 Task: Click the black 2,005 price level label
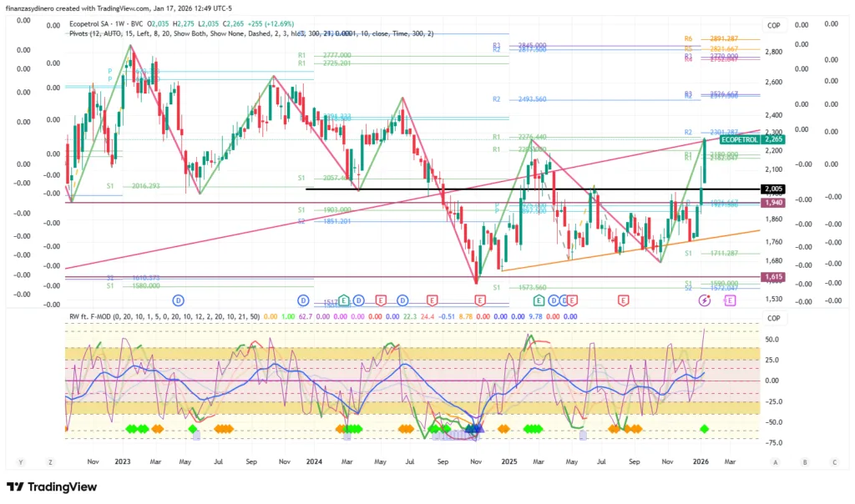[773, 189]
